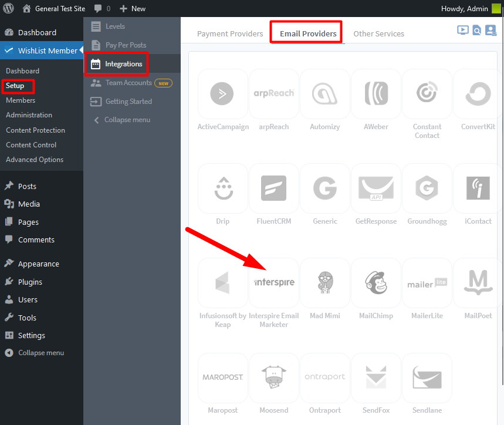Open the Appearance menu
The height and width of the screenshot is (425, 504).
pos(42,264)
